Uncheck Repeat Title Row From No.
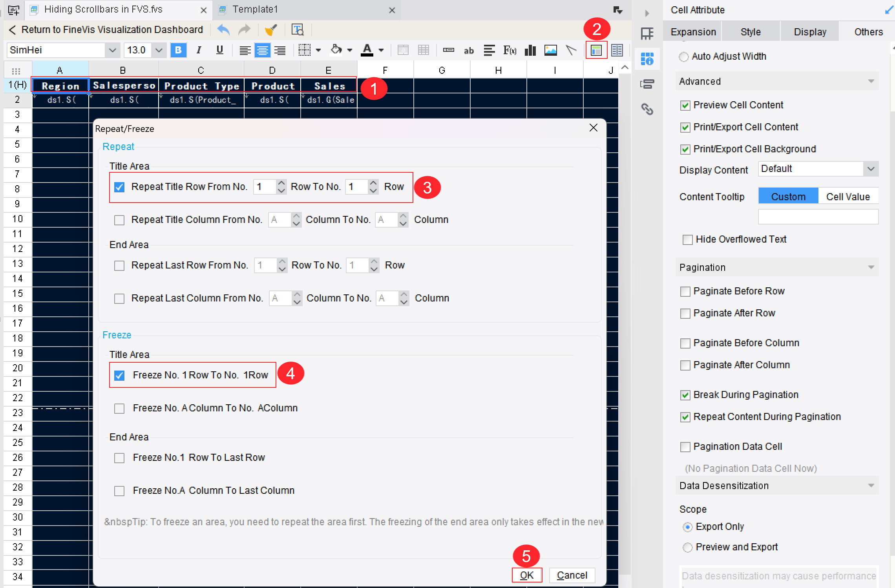The image size is (895, 588). [x=119, y=187]
